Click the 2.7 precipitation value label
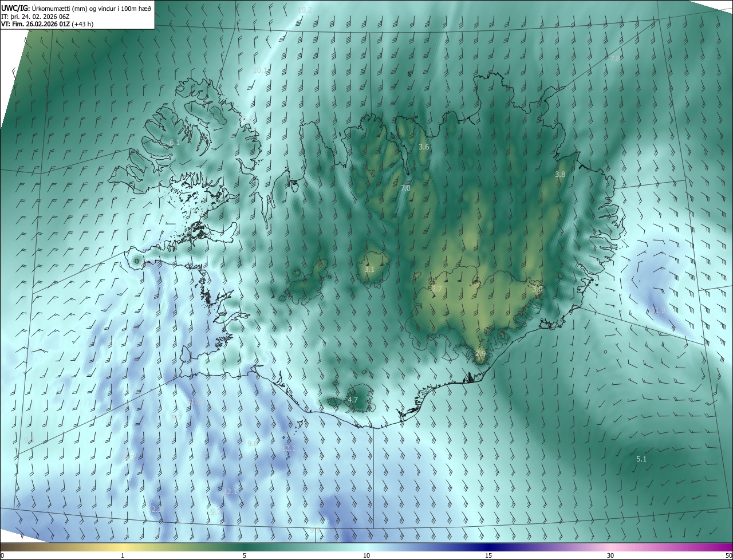 tap(436, 289)
